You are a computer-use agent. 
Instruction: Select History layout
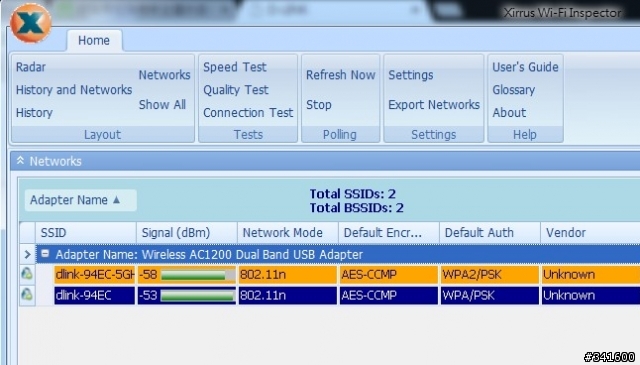(34, 113)
